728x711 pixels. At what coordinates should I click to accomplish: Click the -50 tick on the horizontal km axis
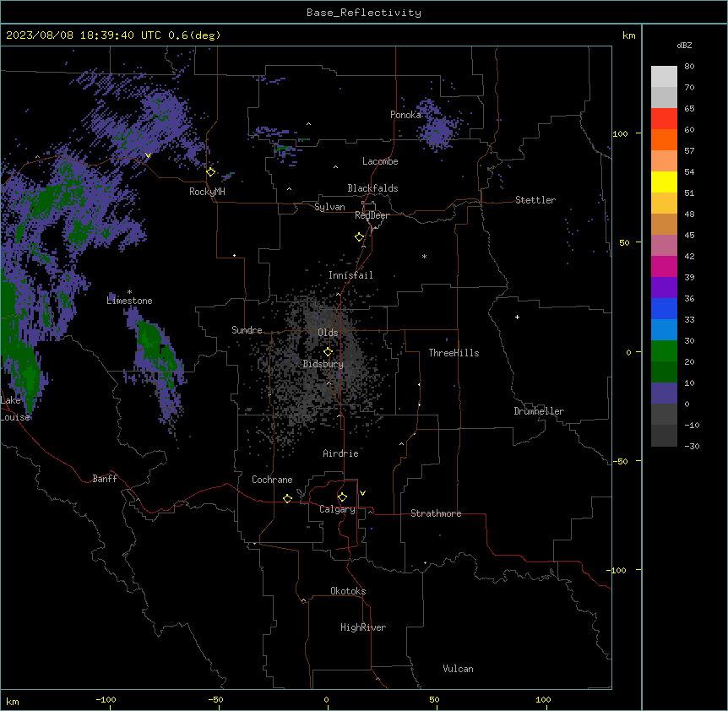(x=215, y=699)
